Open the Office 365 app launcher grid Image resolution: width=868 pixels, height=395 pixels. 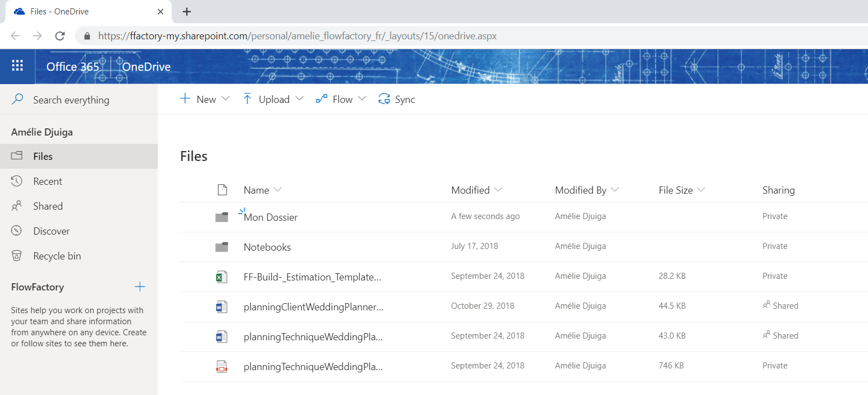[17, 66]
